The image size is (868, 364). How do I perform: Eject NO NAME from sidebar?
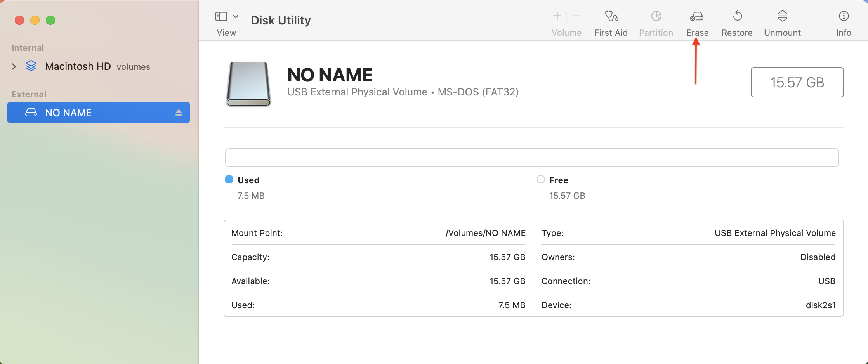coord(179,113)
